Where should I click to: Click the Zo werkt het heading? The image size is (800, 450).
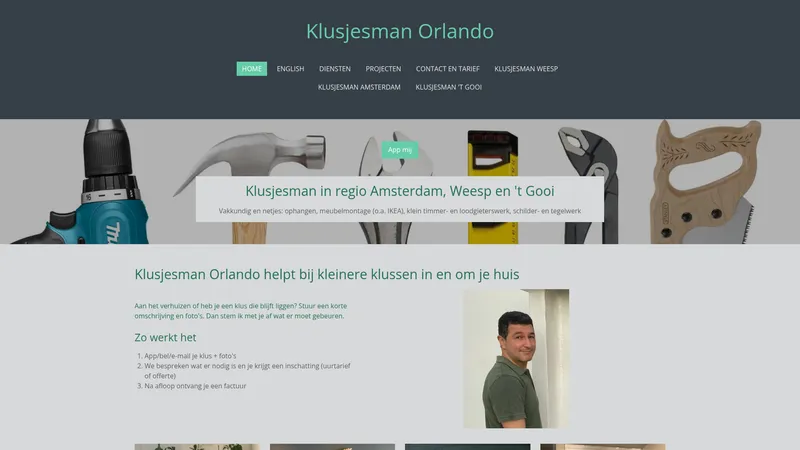point(165,337)
